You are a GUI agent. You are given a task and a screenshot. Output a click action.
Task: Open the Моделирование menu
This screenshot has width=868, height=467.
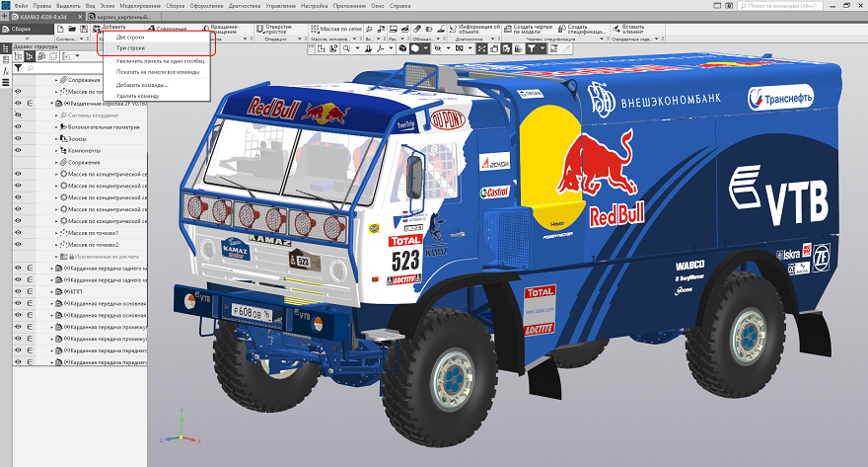(x=140, y=6)
